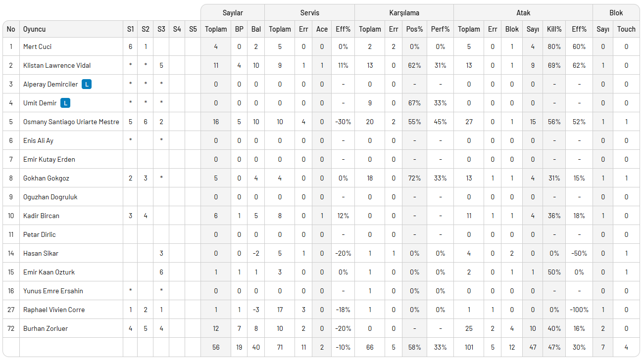Select the Servis group header
This screenshot has width=644, height=363.
pyautogui.click(x=309, y=13)
